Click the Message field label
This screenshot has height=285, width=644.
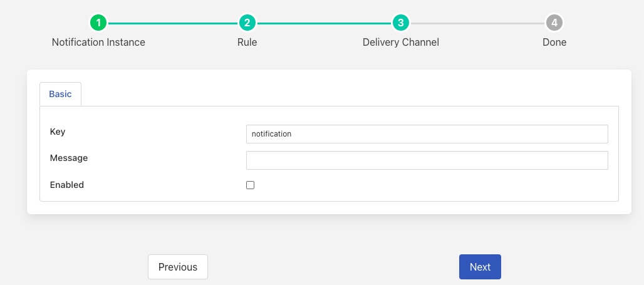pyautogui.click(x=69, y=158)
